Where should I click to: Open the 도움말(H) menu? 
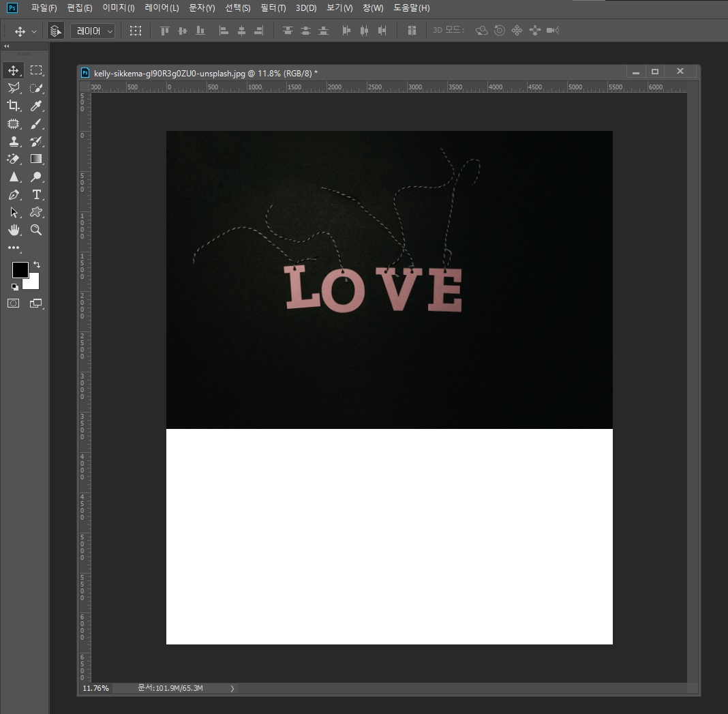click(411, 8)
